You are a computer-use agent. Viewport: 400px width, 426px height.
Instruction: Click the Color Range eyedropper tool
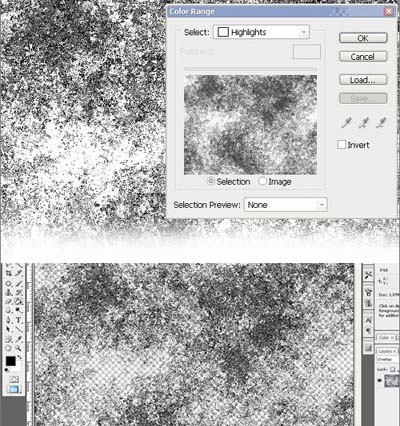click(x=346, y=123)
